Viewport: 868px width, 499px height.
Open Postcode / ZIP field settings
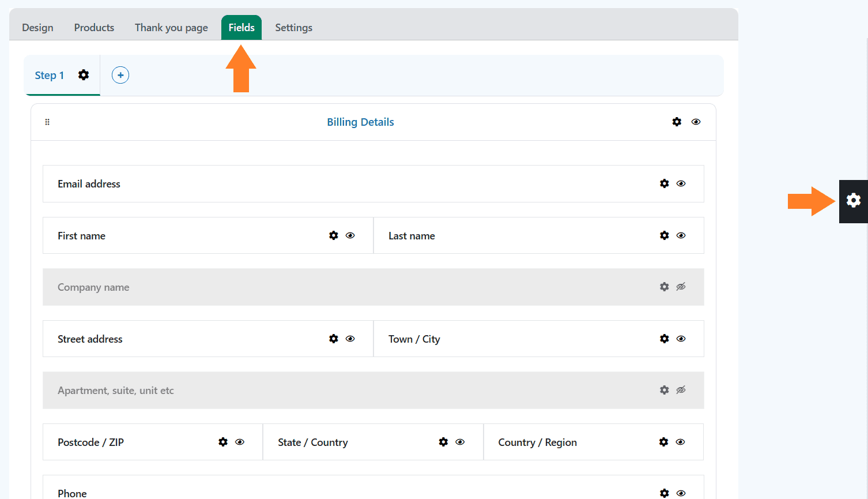tap(223, 442)
